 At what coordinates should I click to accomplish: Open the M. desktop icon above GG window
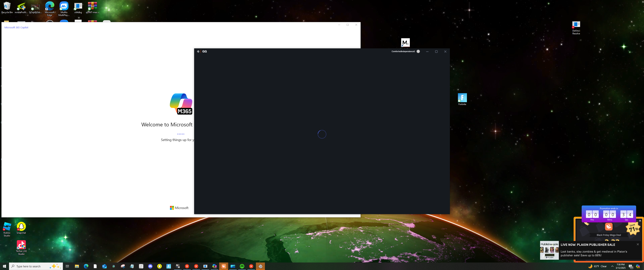(x=405, y=43)
